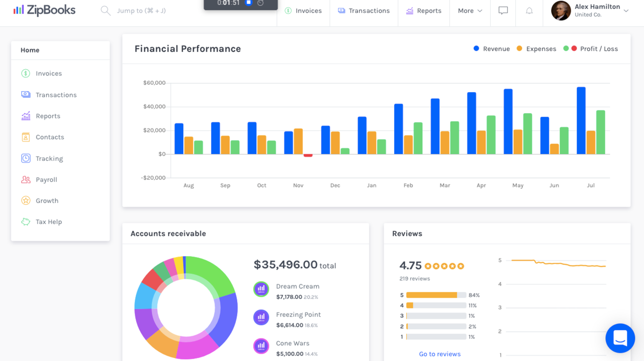Focus the Jump to search field
644x361 pixels.
point(141,10)
